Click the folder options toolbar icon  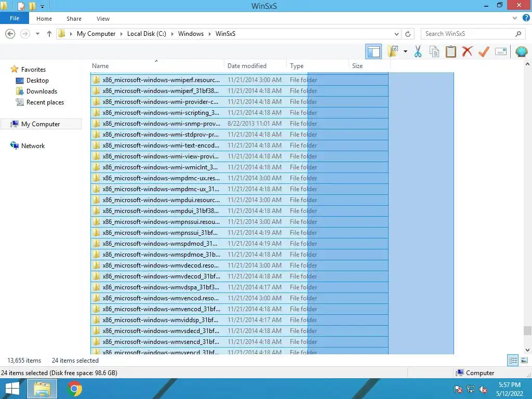click(393, 51)
